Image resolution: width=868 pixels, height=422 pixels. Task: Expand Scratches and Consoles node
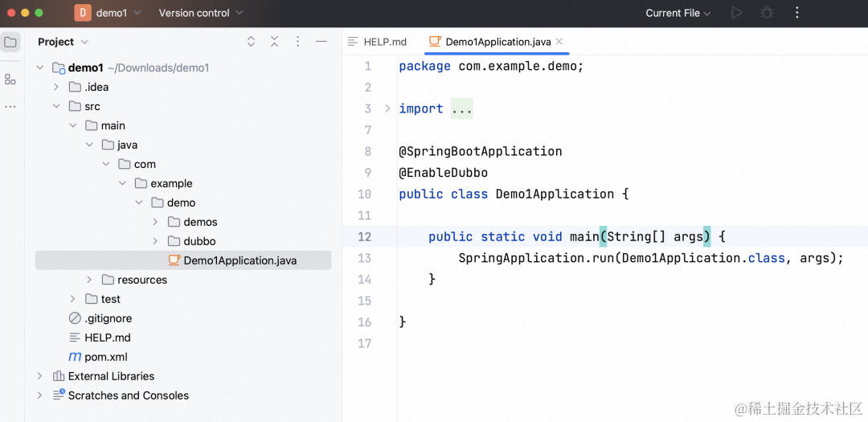(40, 395)
